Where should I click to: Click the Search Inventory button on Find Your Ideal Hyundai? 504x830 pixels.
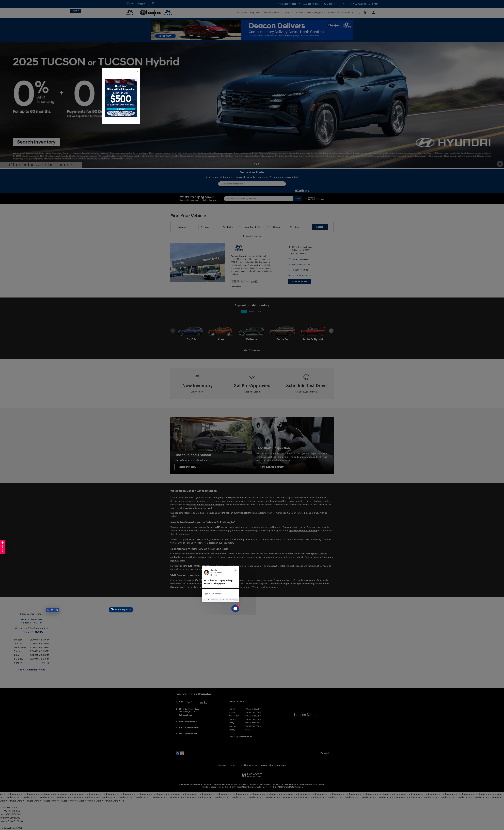click(x=187, y=467)
